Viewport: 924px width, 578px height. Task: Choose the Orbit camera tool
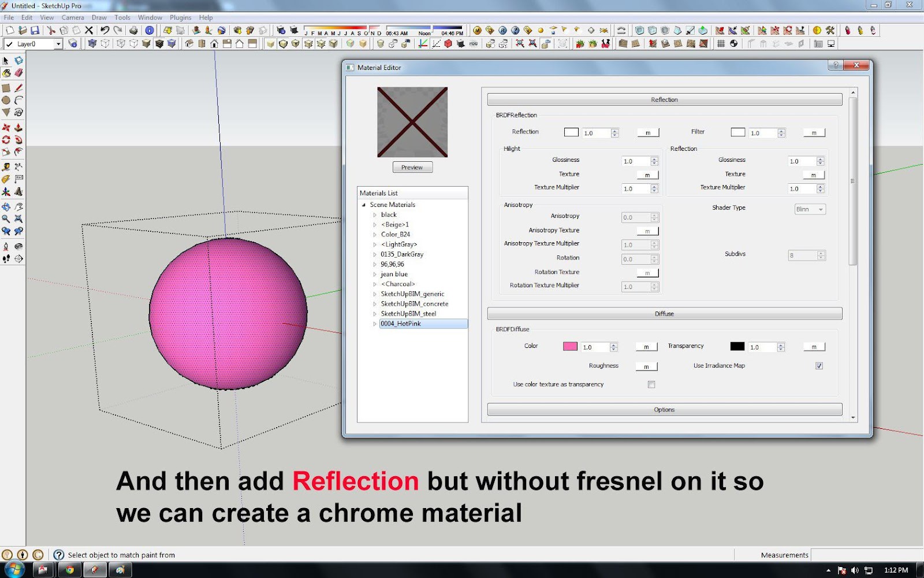point(6,206)
